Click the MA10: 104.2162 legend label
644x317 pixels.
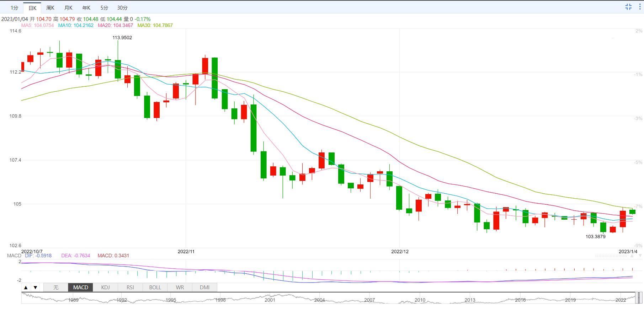[76, 25]
